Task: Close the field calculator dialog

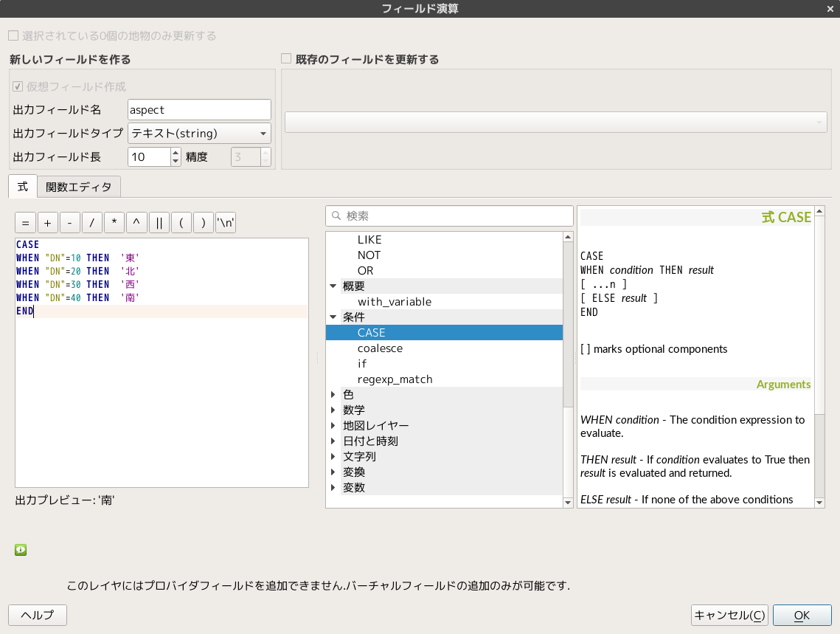Action: 830,9
